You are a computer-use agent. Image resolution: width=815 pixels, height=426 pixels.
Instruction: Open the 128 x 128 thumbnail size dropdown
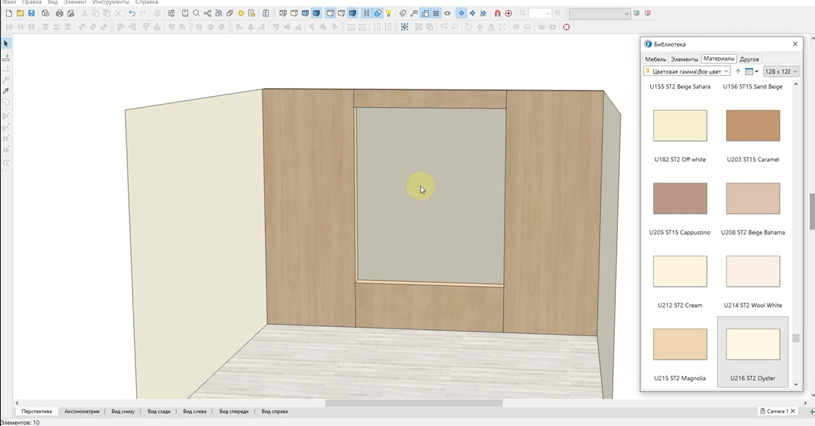click(x=781, y=71)
